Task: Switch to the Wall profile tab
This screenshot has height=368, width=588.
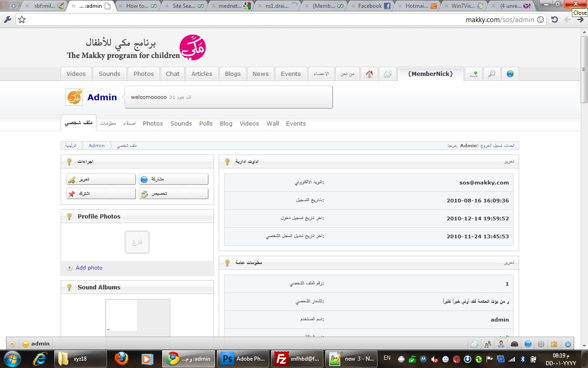Action: (x=273, y=124)
